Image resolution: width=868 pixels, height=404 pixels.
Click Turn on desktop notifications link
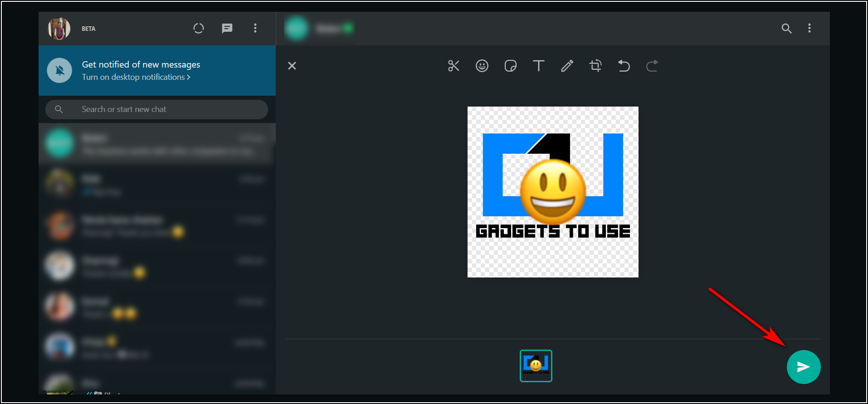point(136,77)
